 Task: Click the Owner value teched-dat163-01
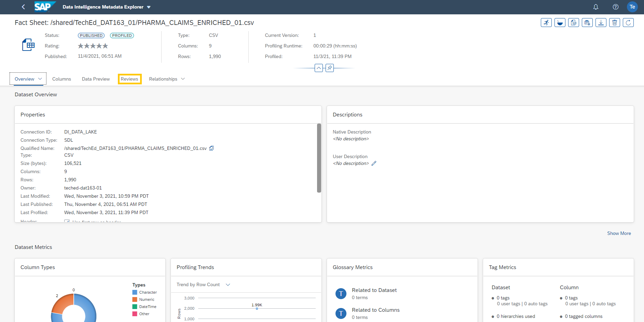click(83, 188)
